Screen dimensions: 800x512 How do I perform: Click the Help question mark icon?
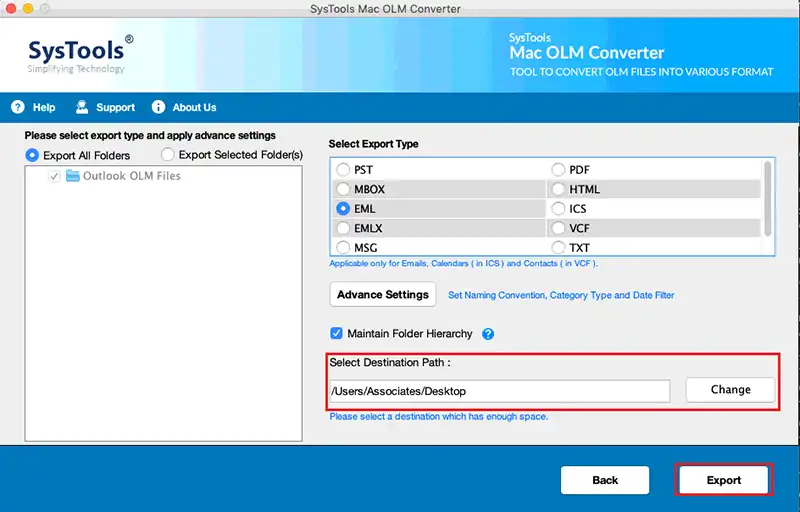(x=18, y=107)
